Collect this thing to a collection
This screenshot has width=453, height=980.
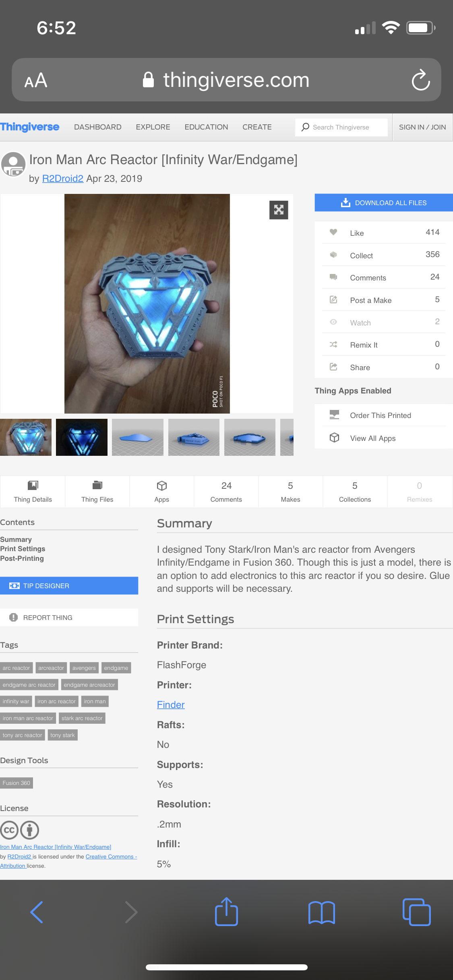click(383, 255)
